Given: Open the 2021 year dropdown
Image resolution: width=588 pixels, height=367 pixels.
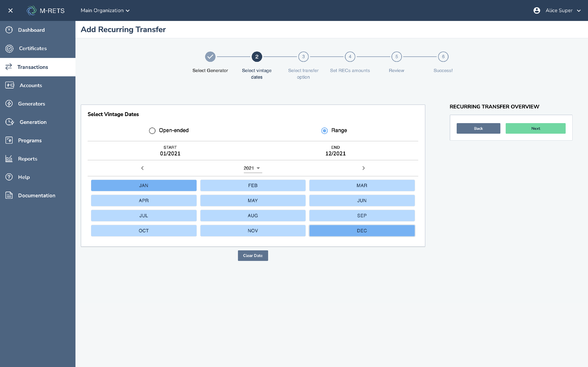Looking at the screenshot, I should tap(252, 168).
